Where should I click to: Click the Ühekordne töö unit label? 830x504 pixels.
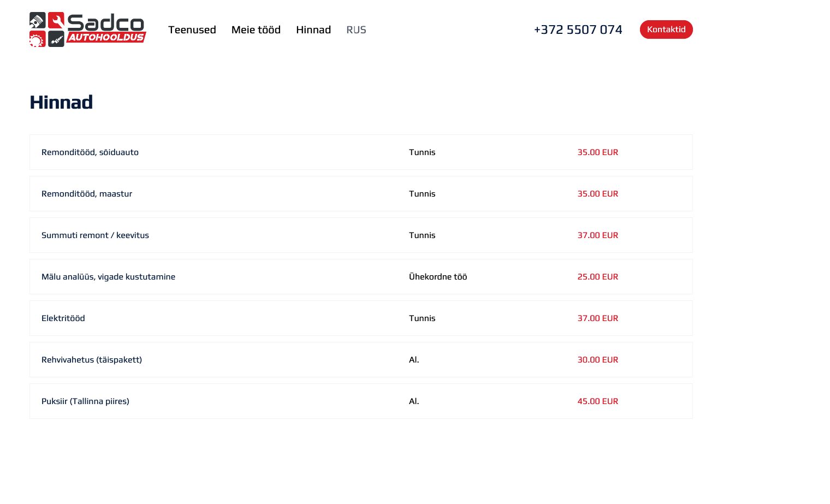(x=438, y=277)
